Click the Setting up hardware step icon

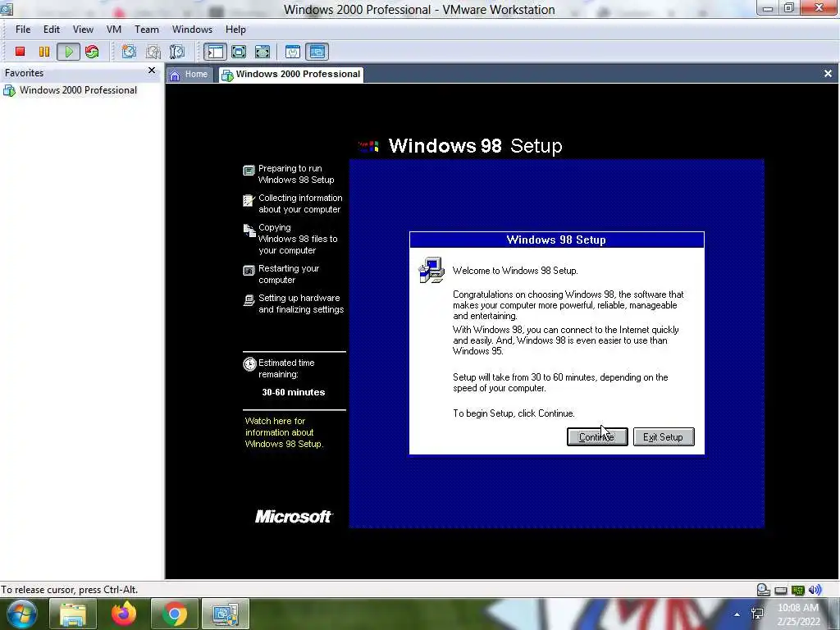coord(249,300)
